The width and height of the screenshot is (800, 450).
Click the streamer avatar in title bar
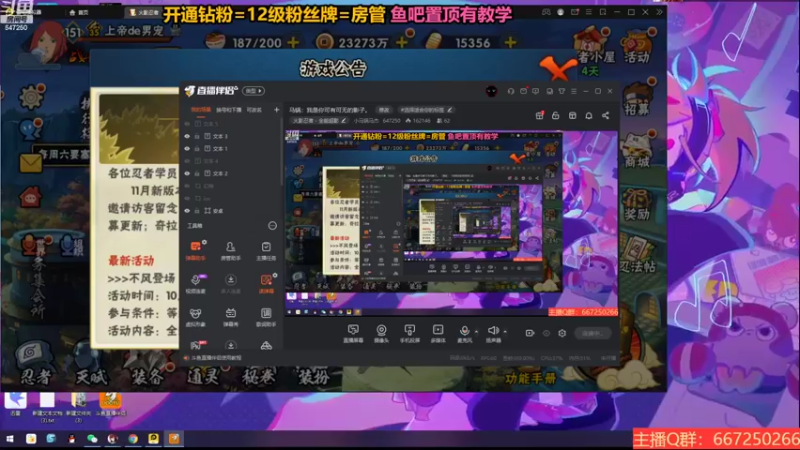491,91
